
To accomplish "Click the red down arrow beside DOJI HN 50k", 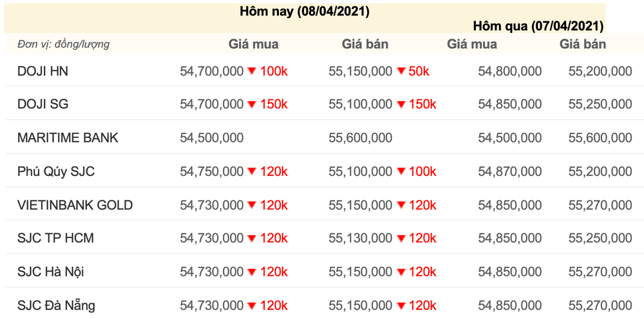I will click(x=401, y=72).
